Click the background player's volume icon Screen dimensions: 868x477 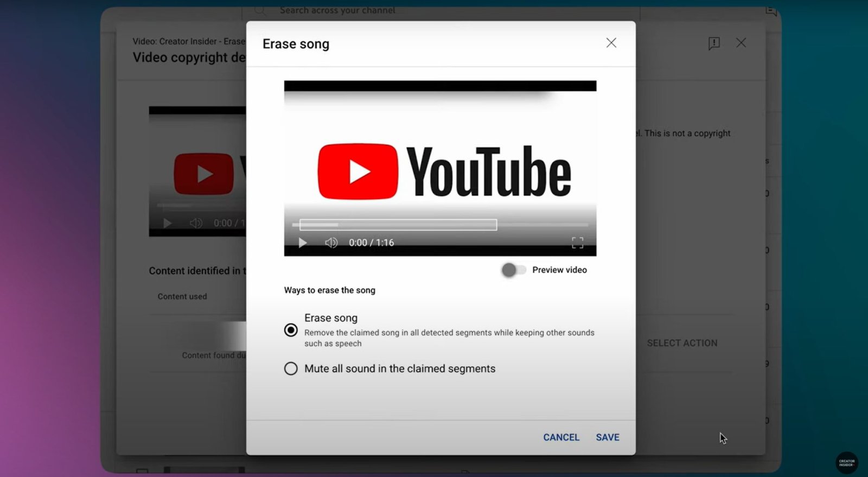(x=196, y=223)
